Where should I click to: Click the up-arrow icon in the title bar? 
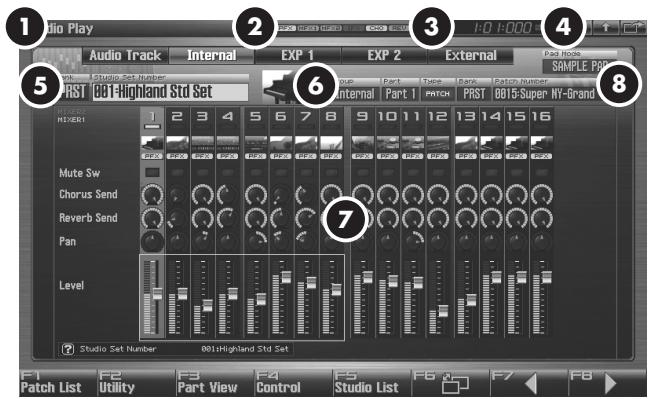click(605, 28)
